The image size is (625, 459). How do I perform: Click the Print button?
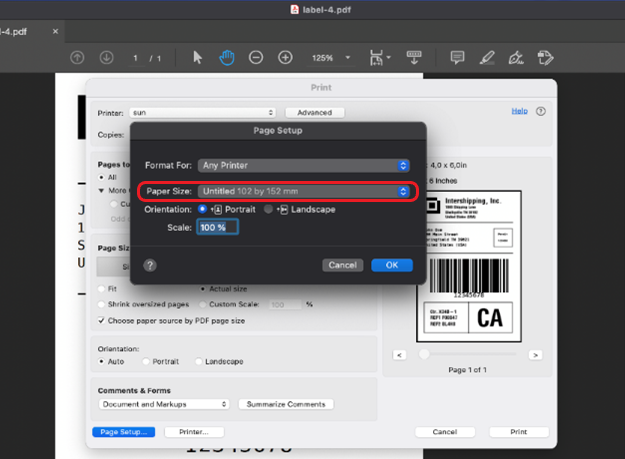coord(519,432)
